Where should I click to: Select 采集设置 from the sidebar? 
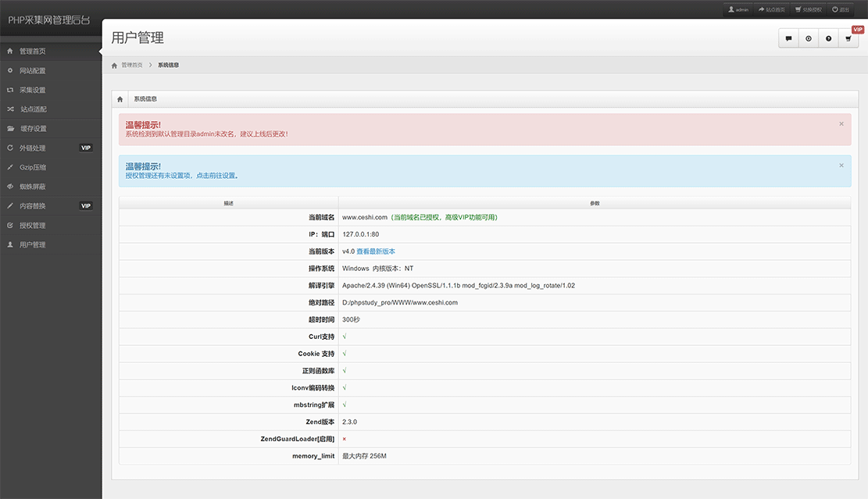(33, 90)
